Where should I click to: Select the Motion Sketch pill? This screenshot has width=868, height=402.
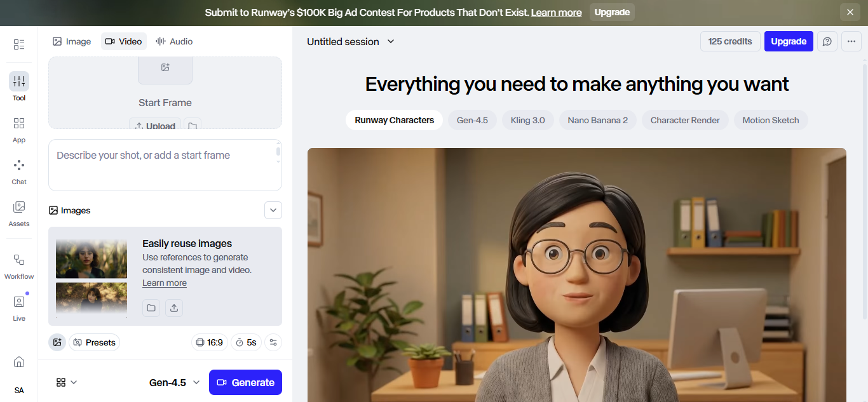point(771,120)
